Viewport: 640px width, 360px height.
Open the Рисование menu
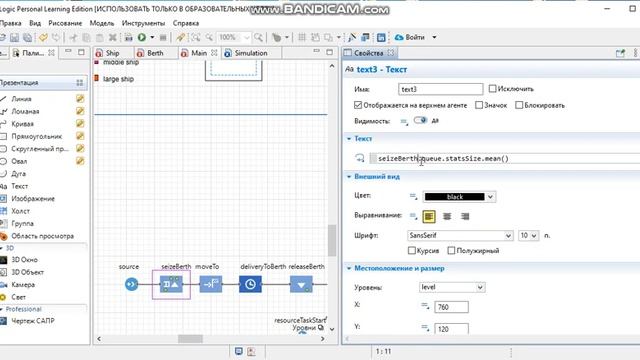point(65,23)
